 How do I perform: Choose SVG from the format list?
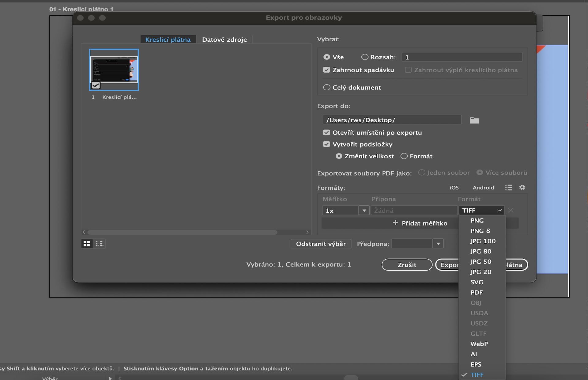[x=477, y=282]
